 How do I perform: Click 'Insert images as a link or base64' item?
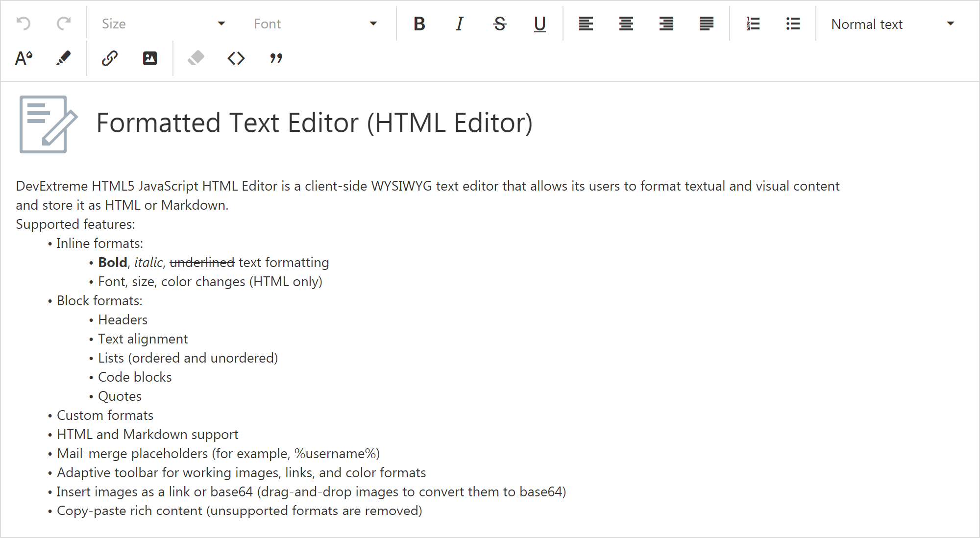[312, 492]
